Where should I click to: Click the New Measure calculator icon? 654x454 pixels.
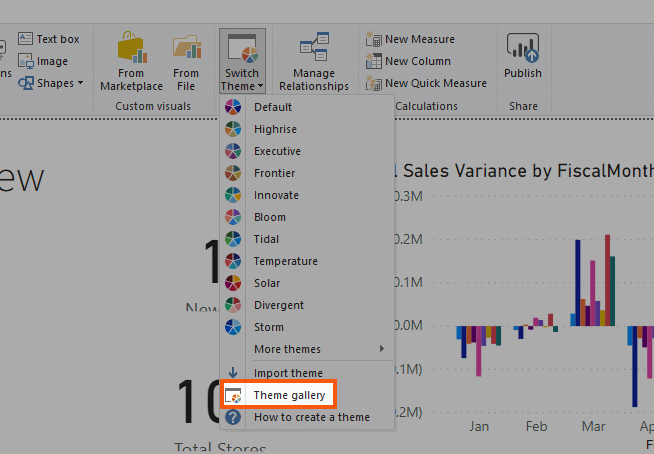click(x=373, y=39)
